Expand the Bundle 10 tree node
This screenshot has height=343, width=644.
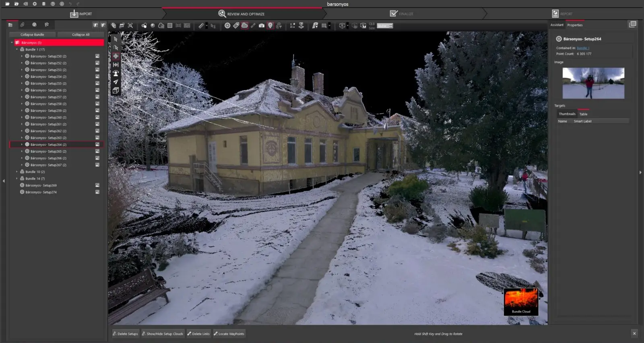click(x=17, y=172)
